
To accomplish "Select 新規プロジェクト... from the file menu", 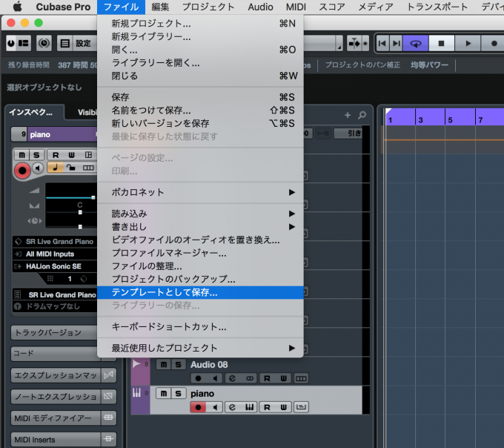I will coord(200,24).
